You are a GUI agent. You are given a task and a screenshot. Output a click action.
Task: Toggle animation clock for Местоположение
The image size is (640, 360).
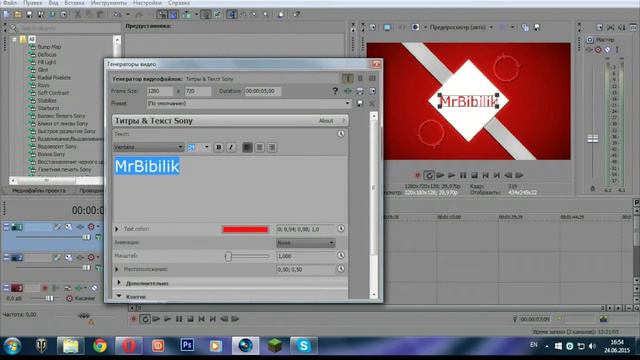click(341, 269)
